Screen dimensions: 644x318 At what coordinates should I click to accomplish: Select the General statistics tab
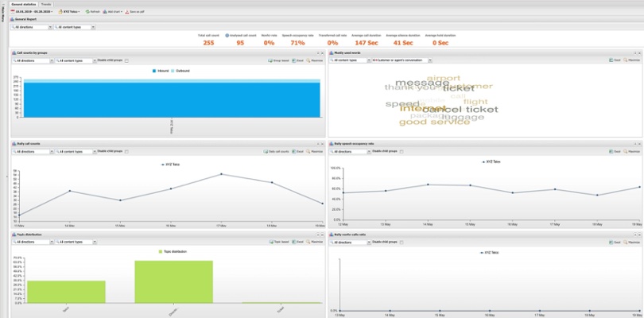tap(25, 4)
